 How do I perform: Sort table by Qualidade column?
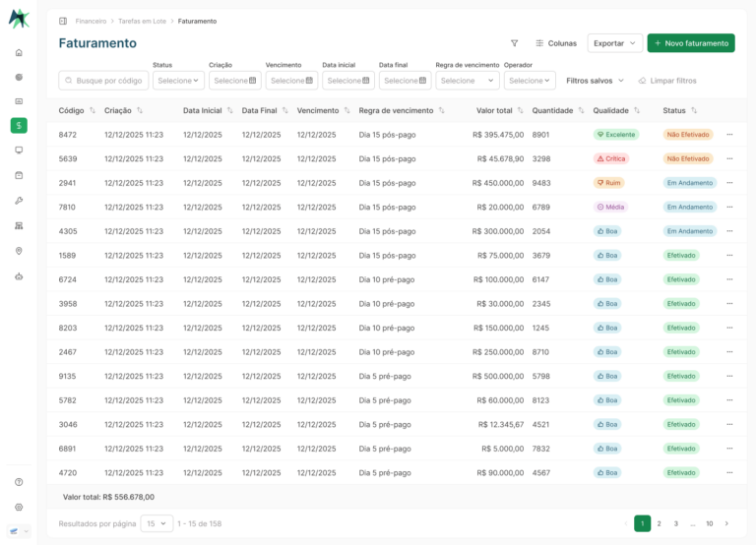(x=637, y=110)
